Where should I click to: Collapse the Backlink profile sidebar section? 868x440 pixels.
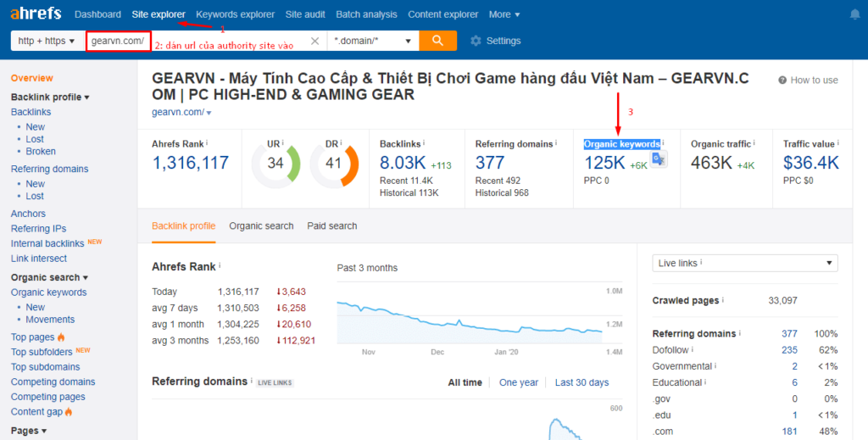50,97
